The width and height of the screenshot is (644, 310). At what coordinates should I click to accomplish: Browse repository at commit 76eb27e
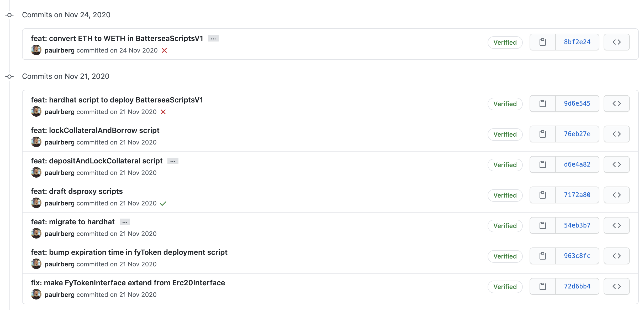point(616,134)
